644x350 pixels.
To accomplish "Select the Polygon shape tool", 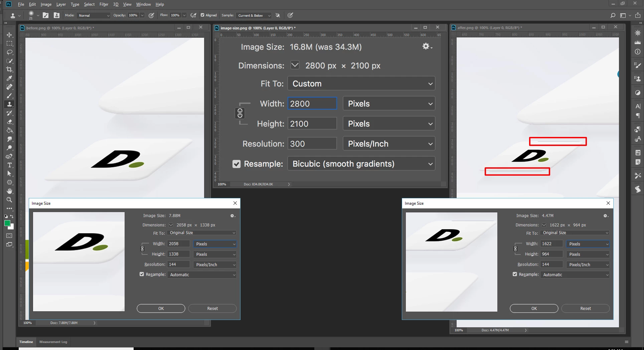I will 9,182.
